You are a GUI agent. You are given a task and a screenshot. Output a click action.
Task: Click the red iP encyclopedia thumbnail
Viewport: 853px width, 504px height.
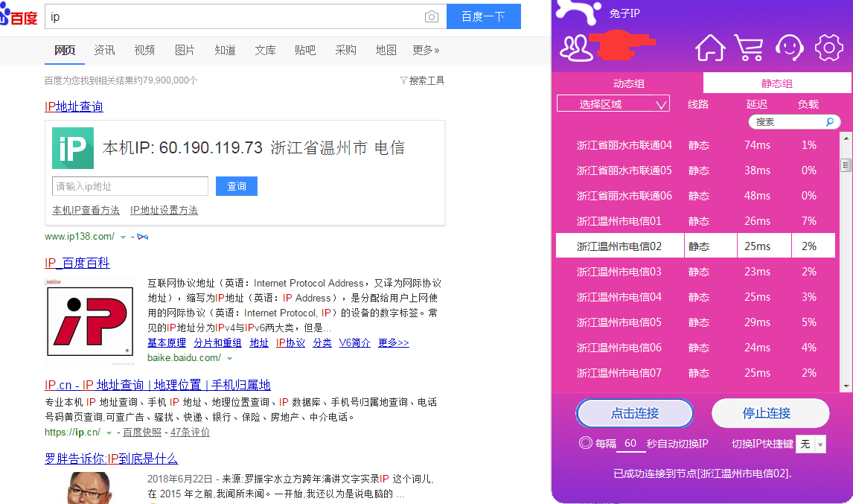[90, 321]
